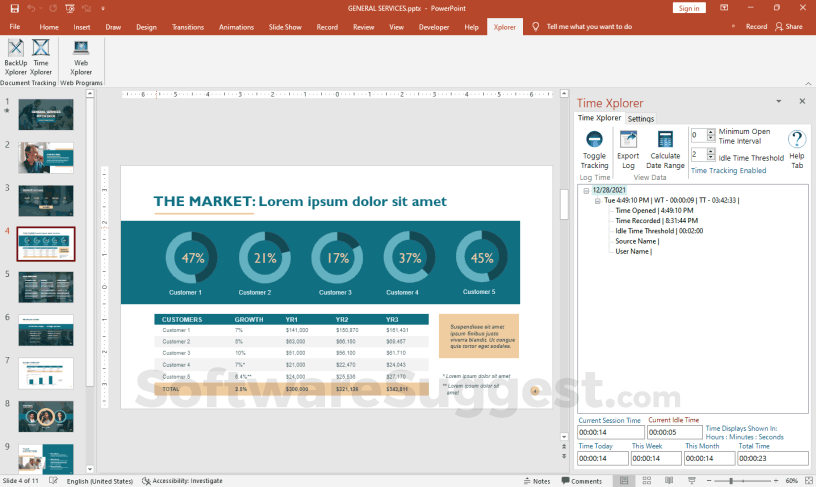Click the Sign in button
Screen dimensions: 816x487
point(688,8)
